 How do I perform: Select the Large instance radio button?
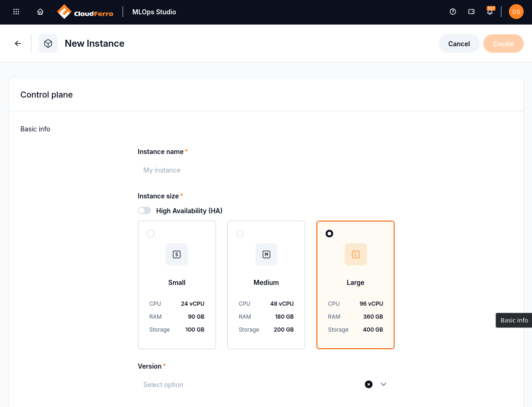(x=329, y=234)
